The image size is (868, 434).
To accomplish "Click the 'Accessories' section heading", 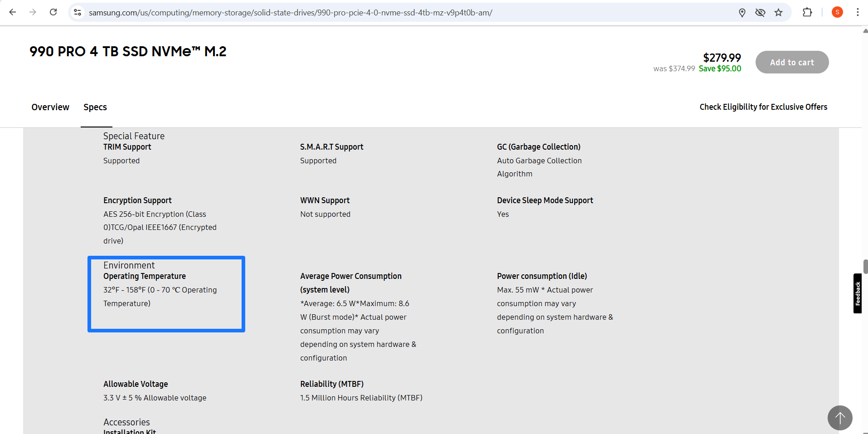I will pos(126,422).
